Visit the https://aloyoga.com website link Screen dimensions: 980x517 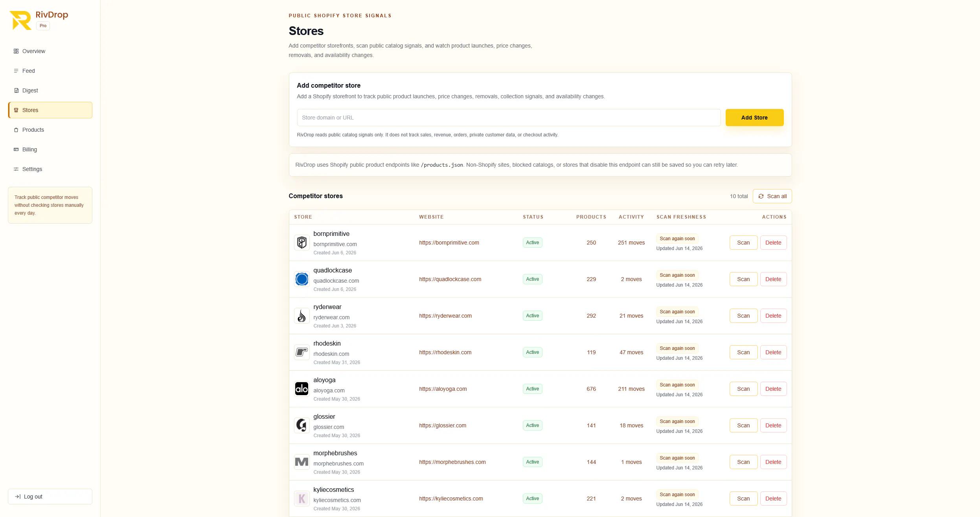[x=443, y=389]
